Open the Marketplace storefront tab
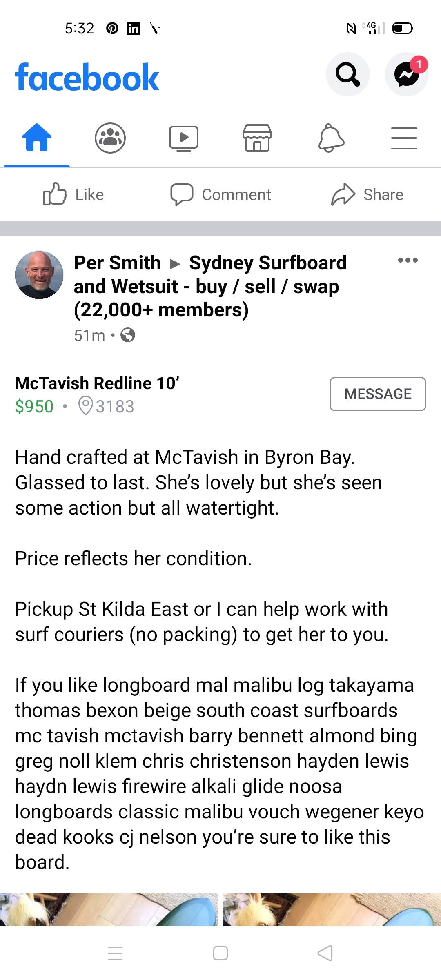Screen dimensions: 441x980 (257, 138)
